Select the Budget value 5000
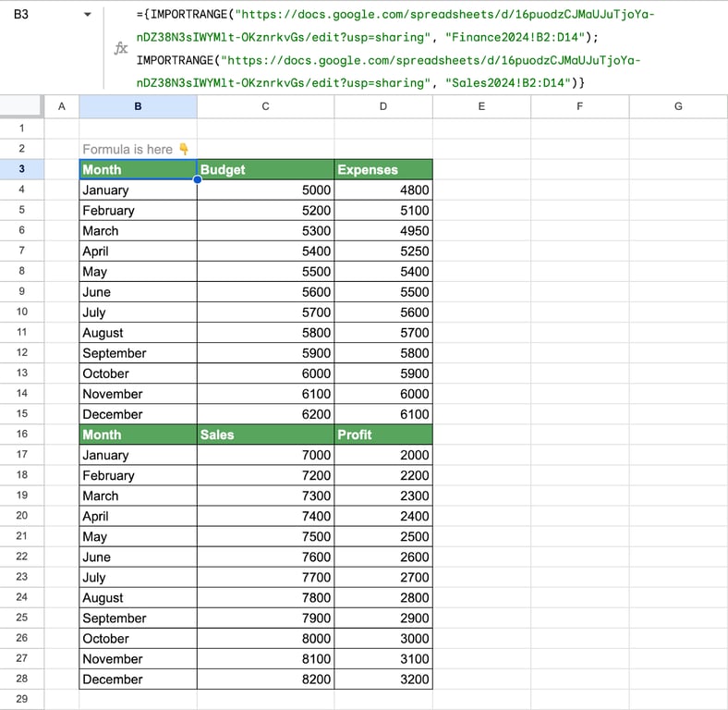The width and height of the screenshot is (728, 710). (x=265, y=190)
